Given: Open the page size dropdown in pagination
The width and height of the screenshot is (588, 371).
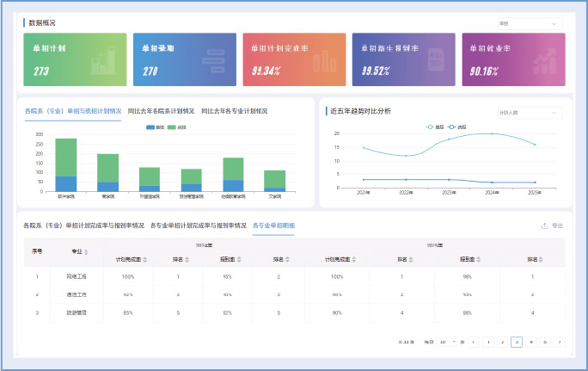Looking at the screenshot, I should click(445, 342).
